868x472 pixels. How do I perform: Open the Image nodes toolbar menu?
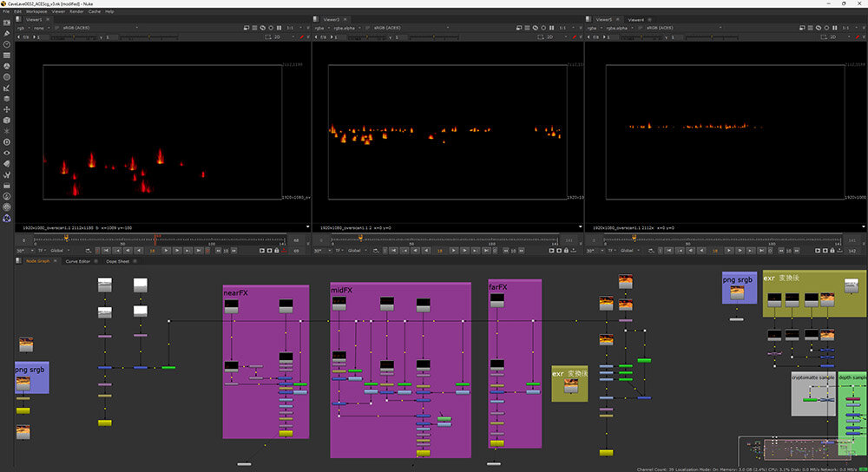point(7,23)
